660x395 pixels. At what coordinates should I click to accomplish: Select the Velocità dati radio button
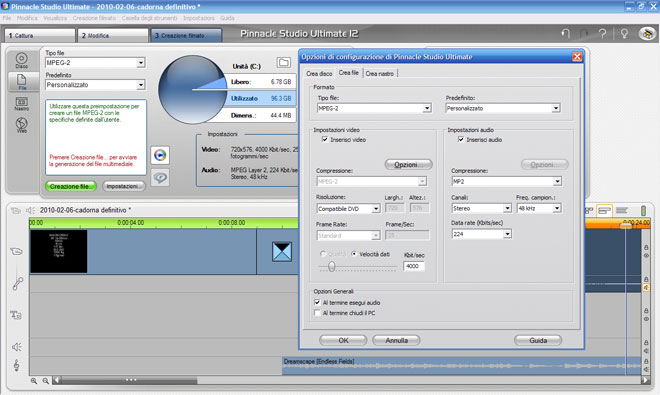tap(354, 254)
